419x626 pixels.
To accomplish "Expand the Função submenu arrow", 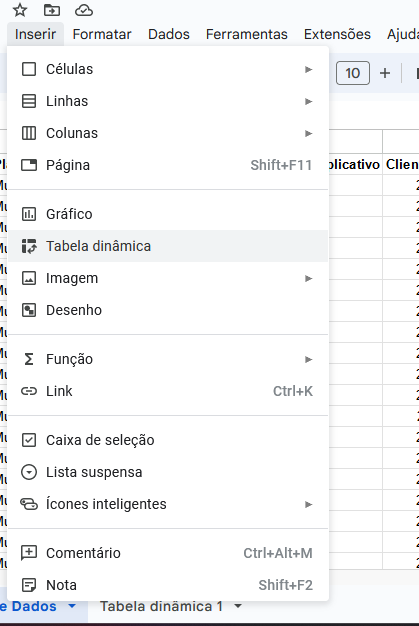I will coord(308,359).
